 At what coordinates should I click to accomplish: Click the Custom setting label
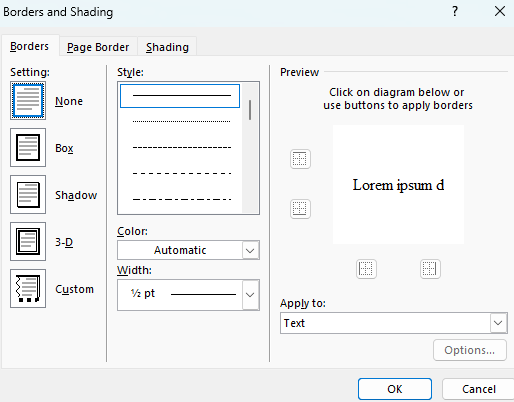tap(74, 289)
